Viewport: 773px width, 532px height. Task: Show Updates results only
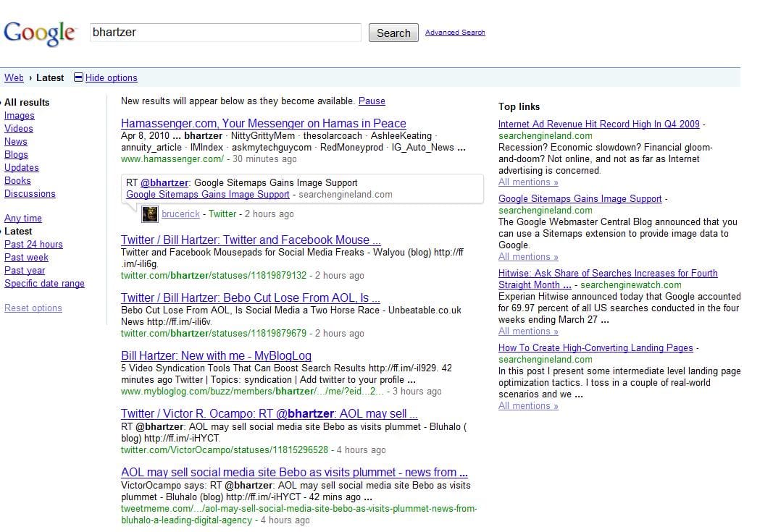tap(22, 168)
